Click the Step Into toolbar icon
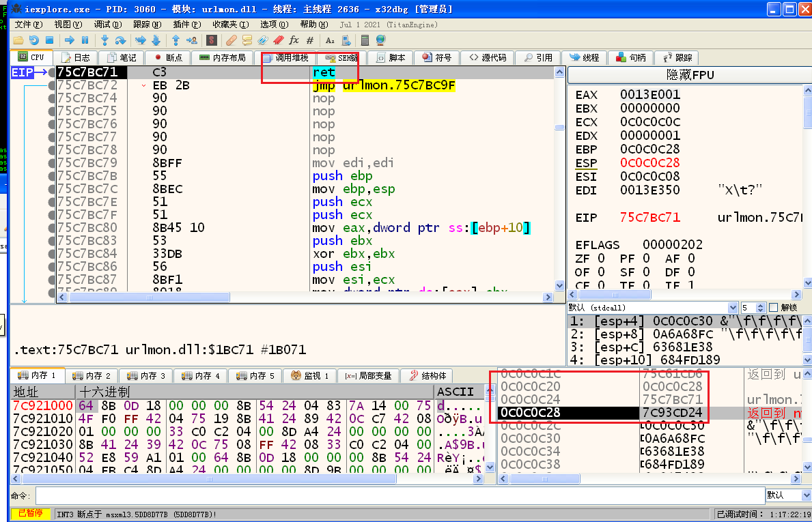 [106, 40]
